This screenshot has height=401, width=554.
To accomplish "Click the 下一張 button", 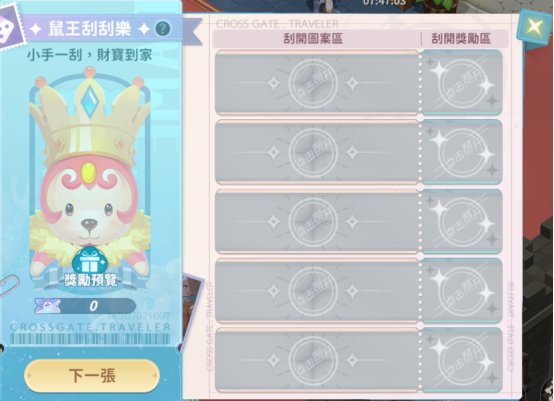I will click(92, 376).
